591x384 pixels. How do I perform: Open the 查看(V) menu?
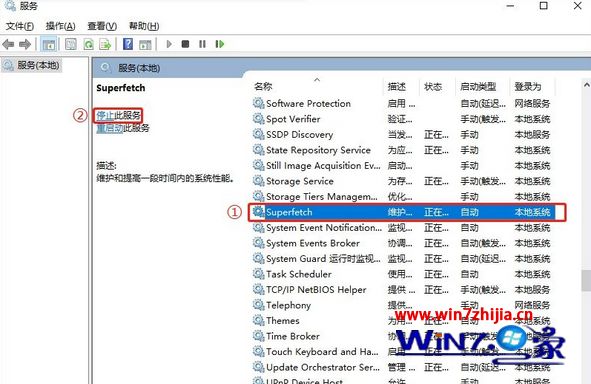[x=102, y=26]
